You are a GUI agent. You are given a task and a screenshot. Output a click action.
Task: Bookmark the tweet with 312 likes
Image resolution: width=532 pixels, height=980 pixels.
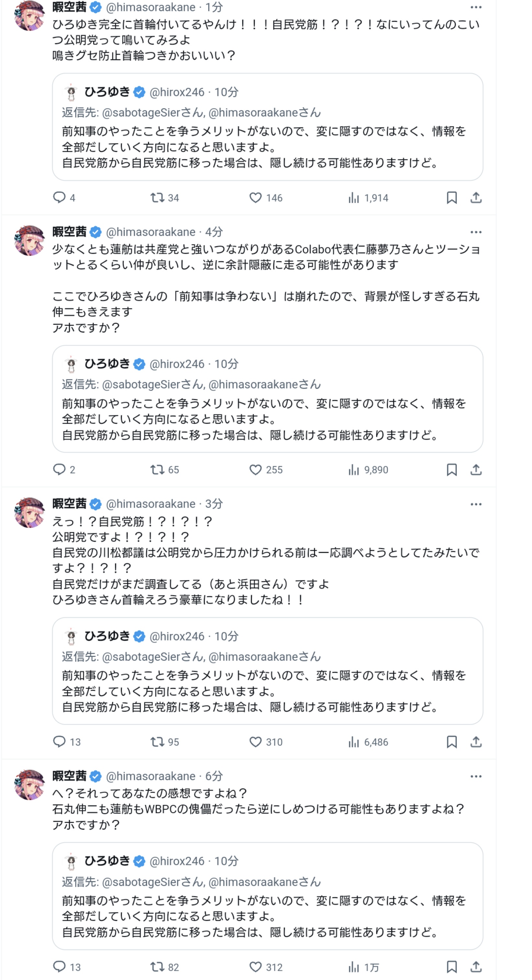[451, 967]
